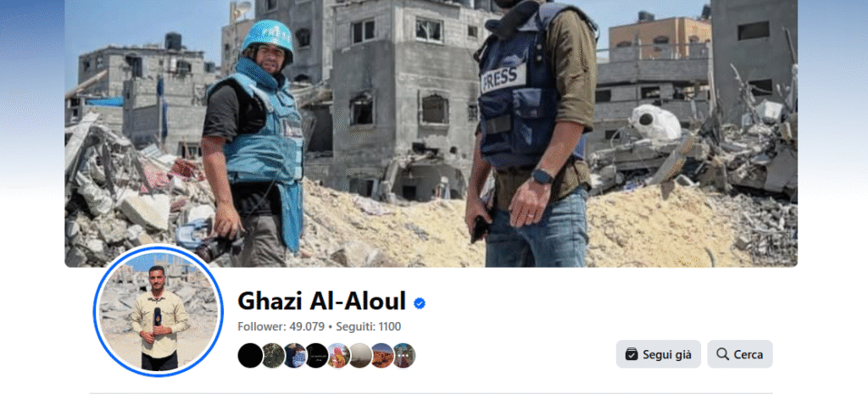Open the first solid black follower avatar
This screenshot has height=400, width=868.
250,355
